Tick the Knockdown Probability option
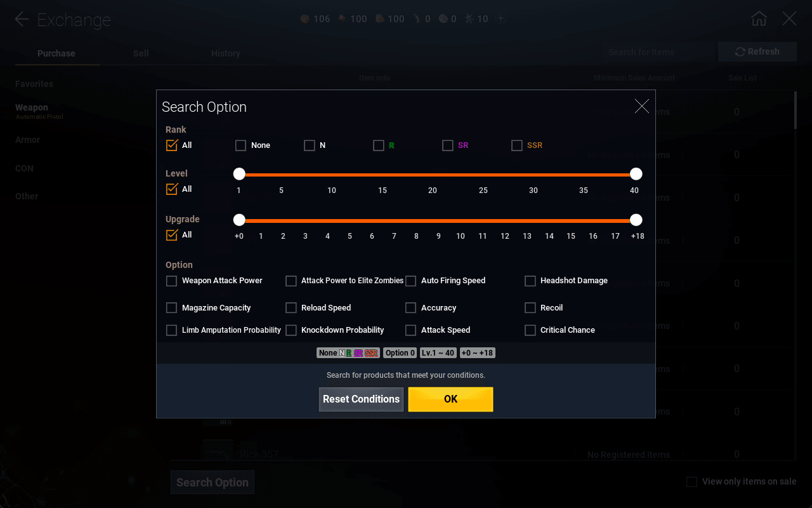 click(291, 330)
